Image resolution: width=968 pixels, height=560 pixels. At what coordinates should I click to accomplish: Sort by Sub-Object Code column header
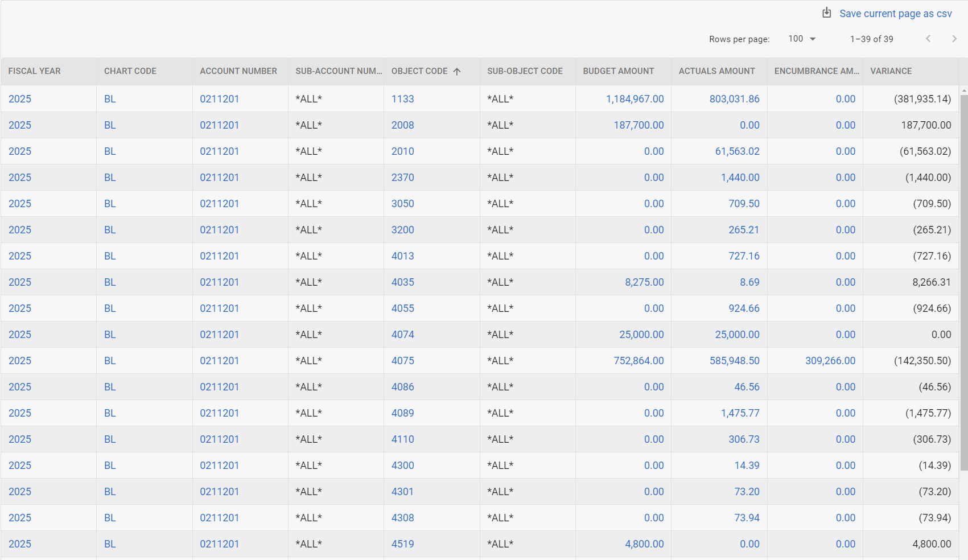(x=525, y=71)
